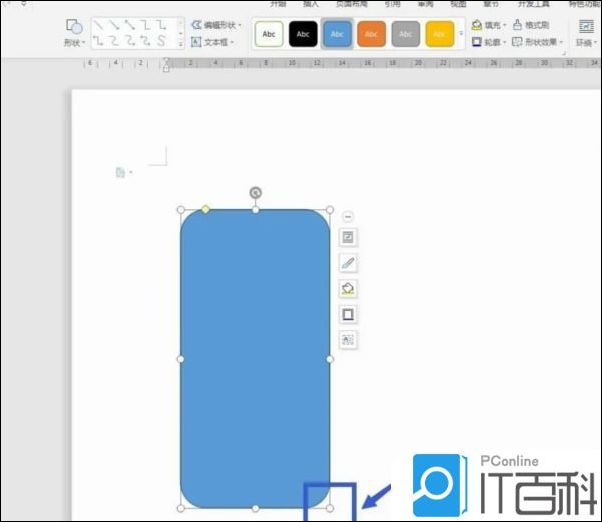The image size is (602, 522).
Task: Select the elbow connector shape
Action: (146, 26)
